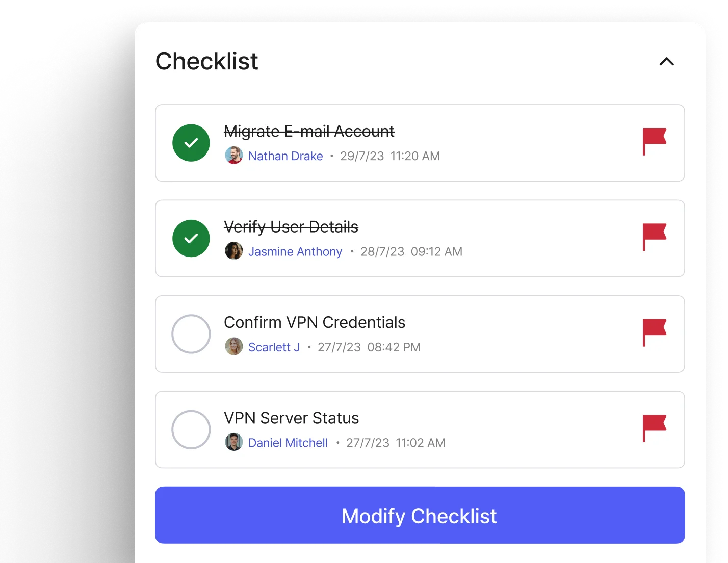Open the Nathan Drake profile link
The width and height of the screenshot is (728, 563).
pyautogui.click(x=285, y=156)
